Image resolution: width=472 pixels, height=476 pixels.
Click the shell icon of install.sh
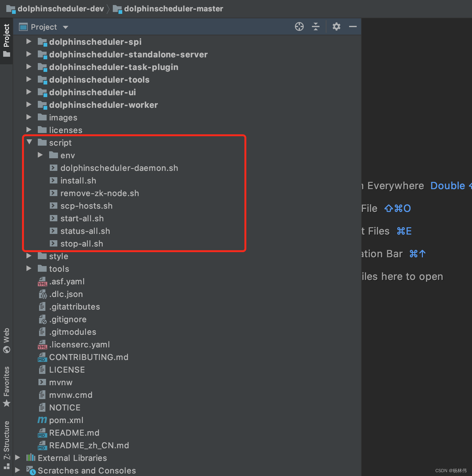click(x=54, y=180)
